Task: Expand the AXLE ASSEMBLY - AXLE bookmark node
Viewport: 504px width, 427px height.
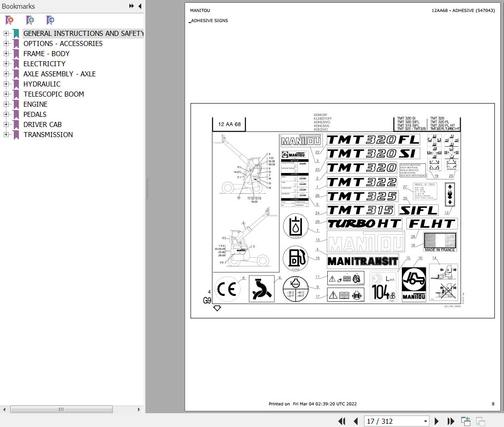Action: click(x=6, y=74)
